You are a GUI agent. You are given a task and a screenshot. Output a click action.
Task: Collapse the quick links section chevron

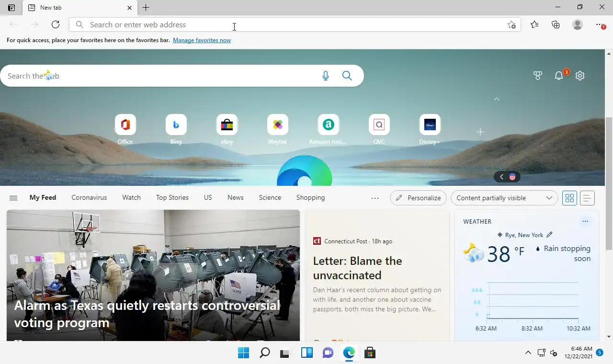(497, 99)
